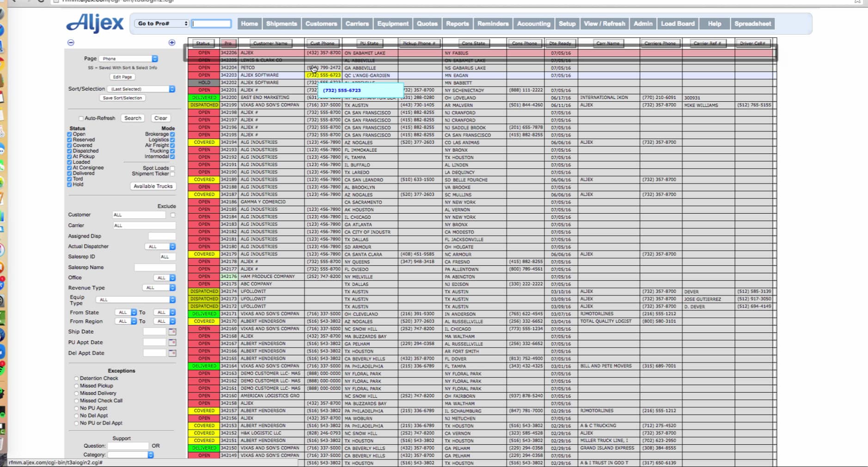This screenshot has height=467, width=868.
Task: Uncheck the Covered status checkbox
Action: point(69,145)
